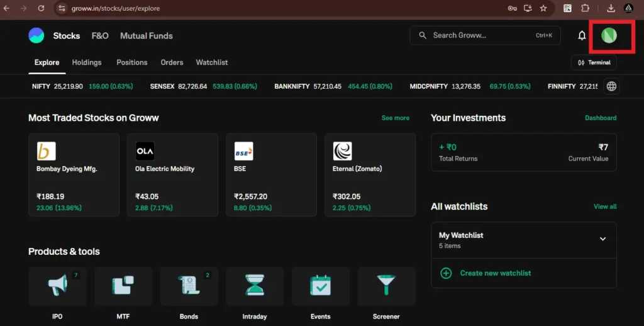Click the Total Returns value
The height and width of the screenshot is (326, 644).
point(448,147)
